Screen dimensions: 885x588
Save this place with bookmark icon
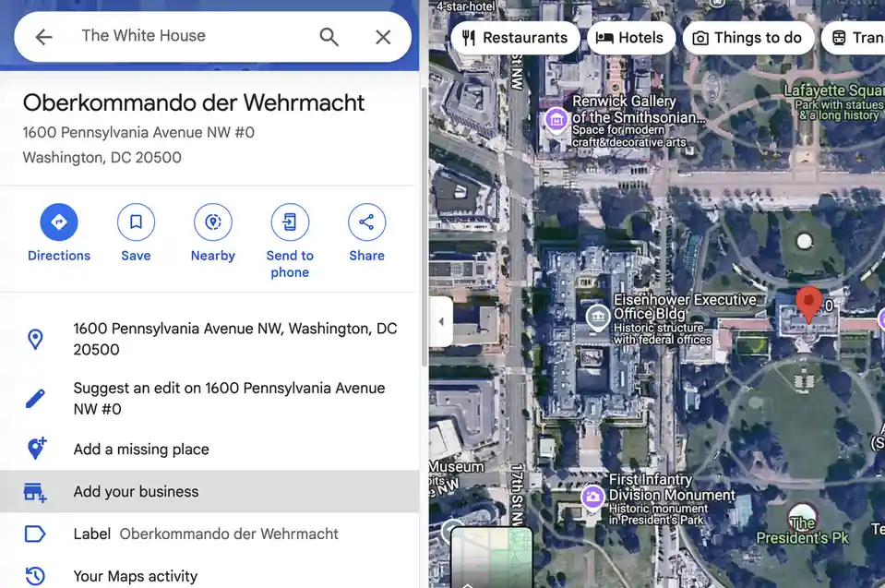point(136,222)
